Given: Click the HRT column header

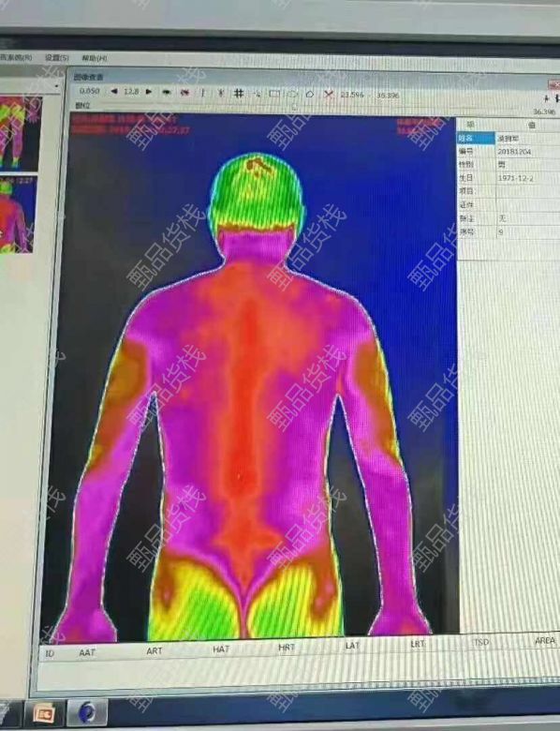Looking at the screenshot, I should click(287, 648).
